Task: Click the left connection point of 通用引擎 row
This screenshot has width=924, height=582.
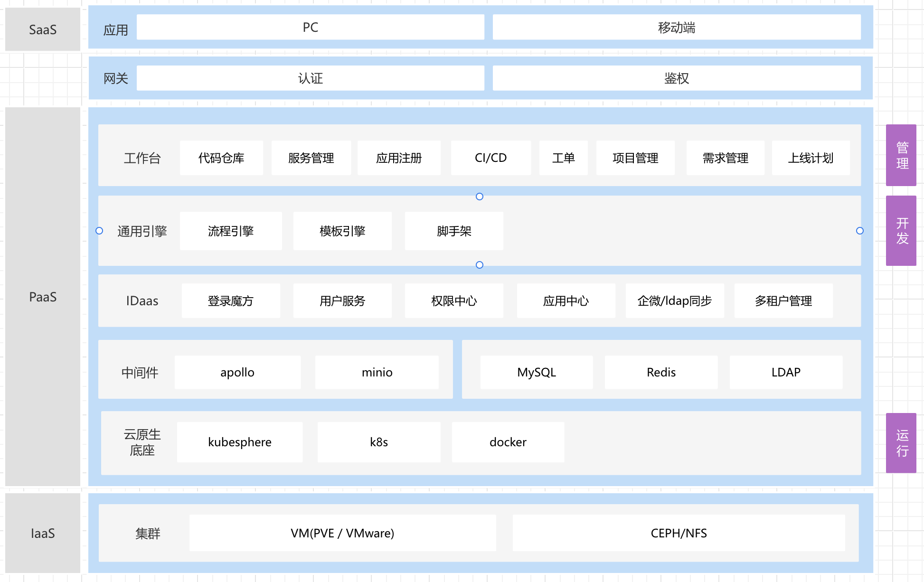Action: click(99, 231)
